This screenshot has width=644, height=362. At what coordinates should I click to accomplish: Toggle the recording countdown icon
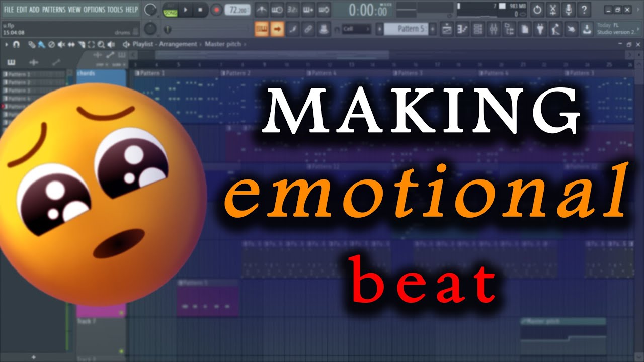point(293,10)
